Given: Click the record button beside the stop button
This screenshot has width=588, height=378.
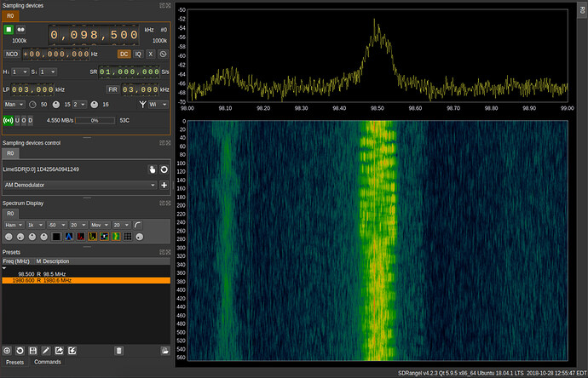Looking at the screenshot, I should point(20,29).
